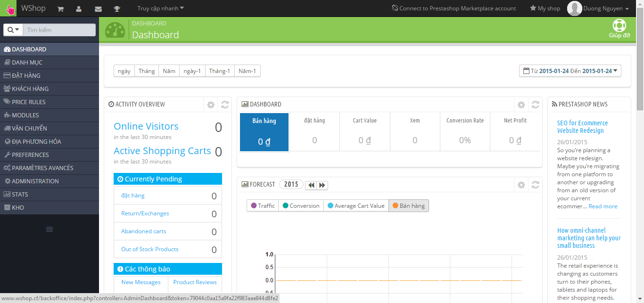Viewport: 644px width, 303px height.
Task: Select the Tháng date range button
Action: point(147,71)
